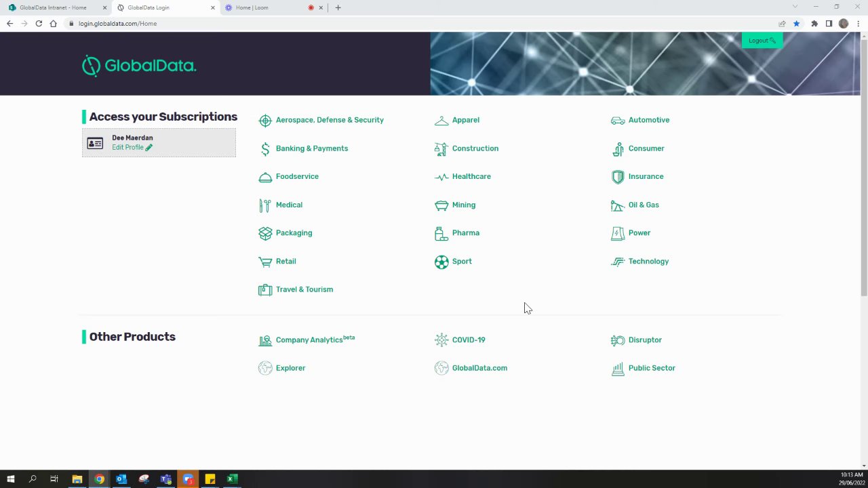
Task: Open Outlook from the taskbar
Action: tap(121, 479)
